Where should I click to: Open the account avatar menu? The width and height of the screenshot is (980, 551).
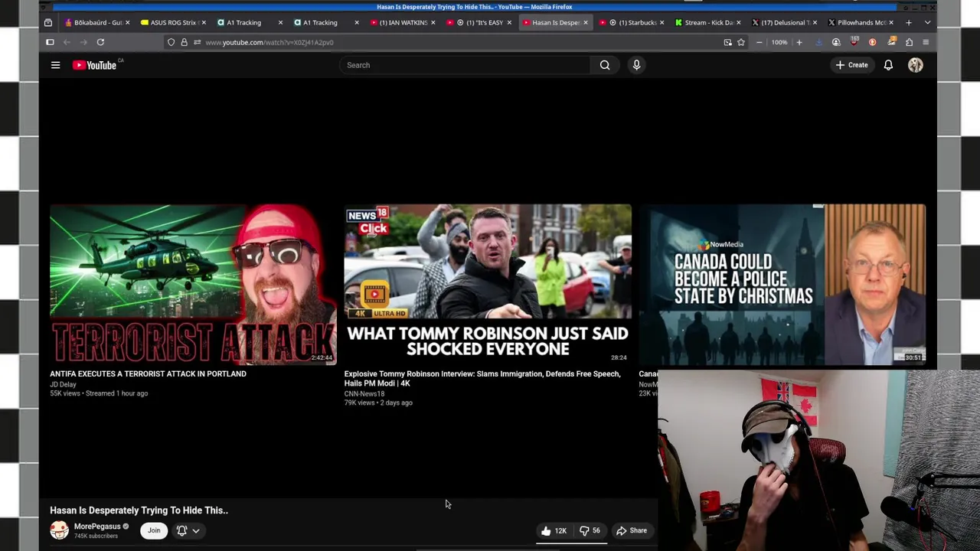[916, 65]
